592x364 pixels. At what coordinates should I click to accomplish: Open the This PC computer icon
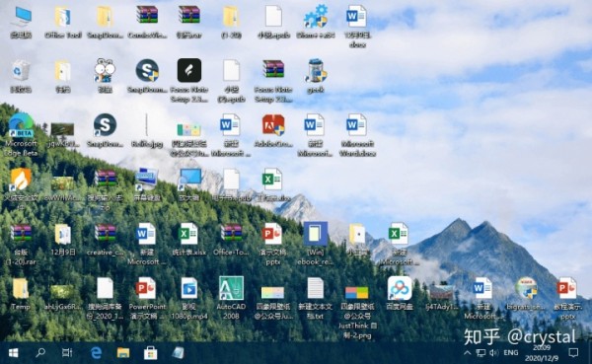click(x=21, y=17)
